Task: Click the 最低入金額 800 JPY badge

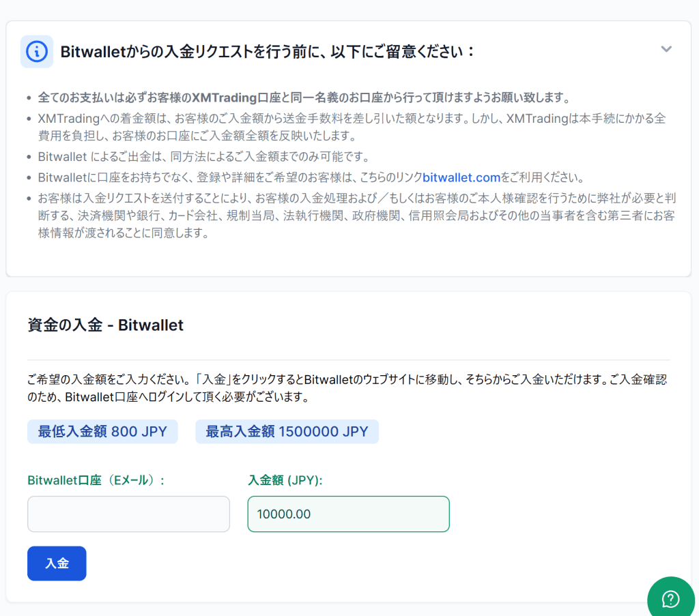Action: 102,431
